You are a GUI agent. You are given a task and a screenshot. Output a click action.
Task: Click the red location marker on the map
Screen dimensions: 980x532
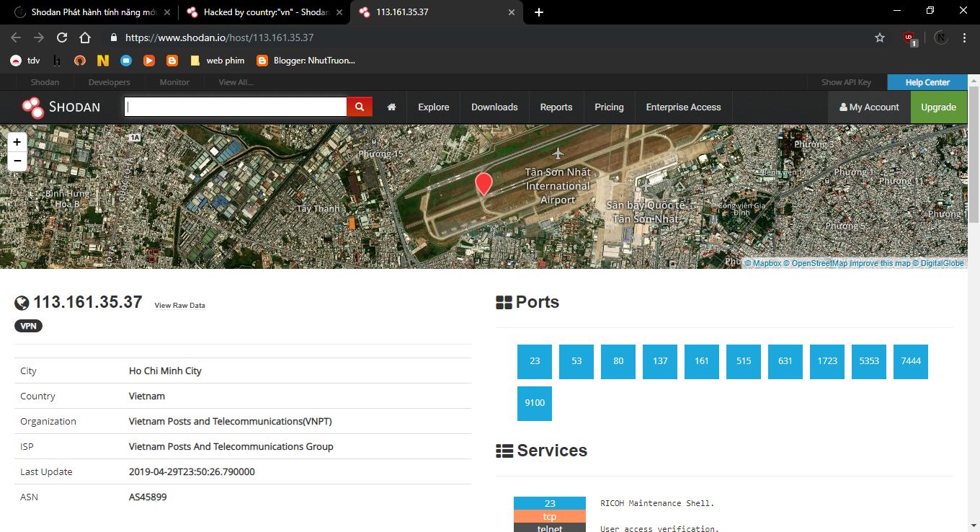point(484,185)
